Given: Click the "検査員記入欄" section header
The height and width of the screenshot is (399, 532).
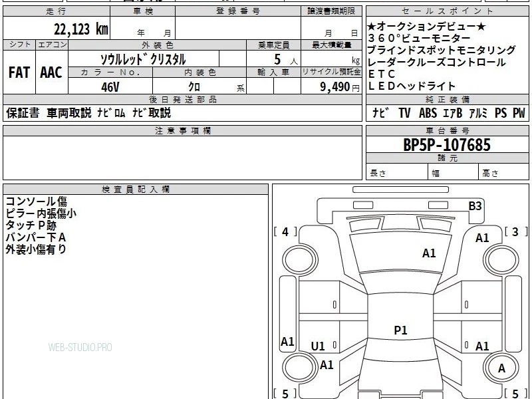Looking at the screenshot, I should [136, 190].
